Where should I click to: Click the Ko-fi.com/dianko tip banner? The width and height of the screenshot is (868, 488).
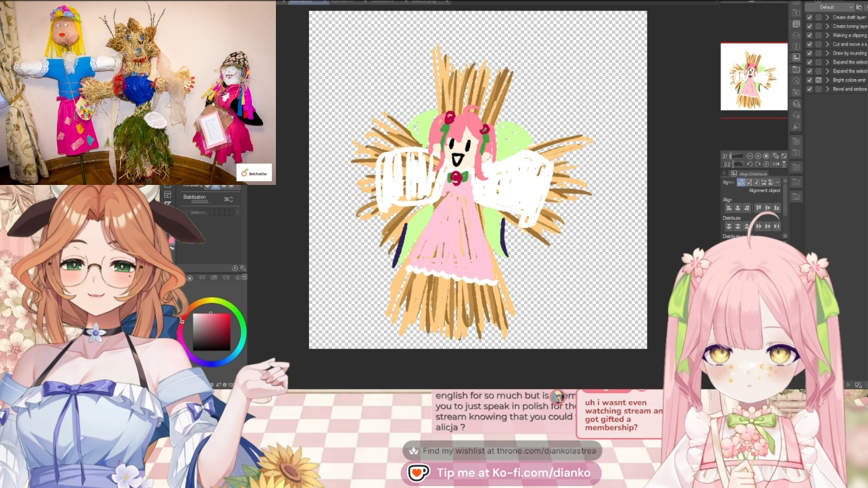(x=501, y=473)
